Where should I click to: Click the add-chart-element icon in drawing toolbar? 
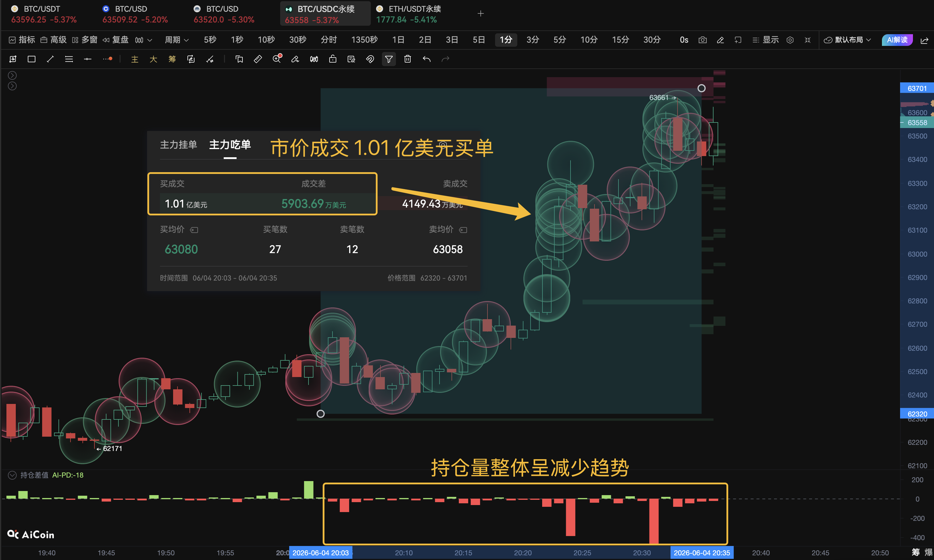(x=13, y=59)
